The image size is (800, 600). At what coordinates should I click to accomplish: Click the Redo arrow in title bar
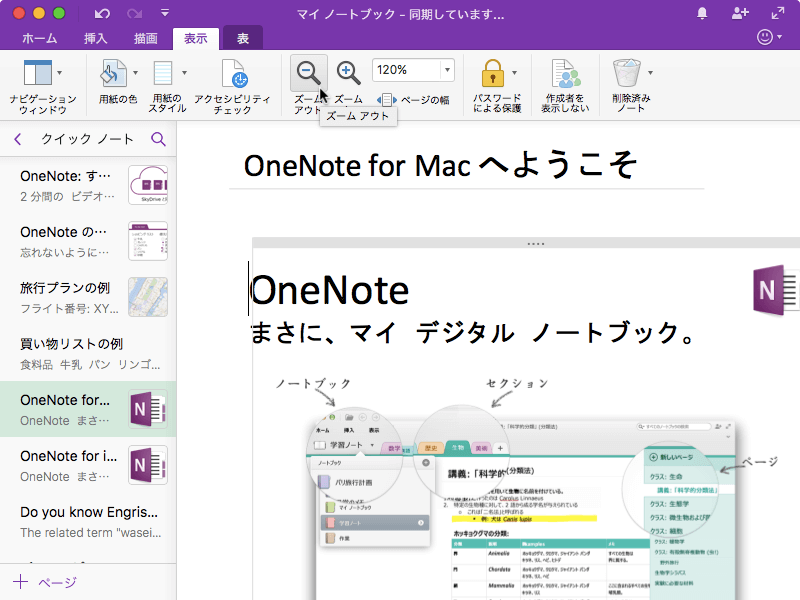coord(135,14)
